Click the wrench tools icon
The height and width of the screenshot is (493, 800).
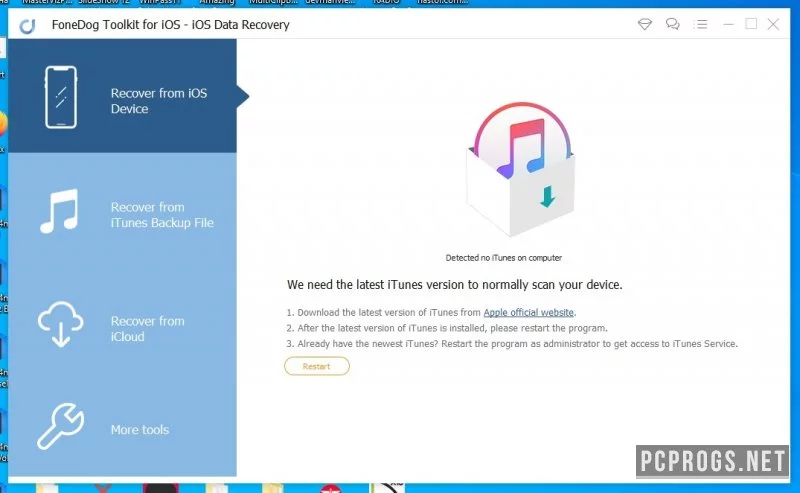(x=60, y=426)
